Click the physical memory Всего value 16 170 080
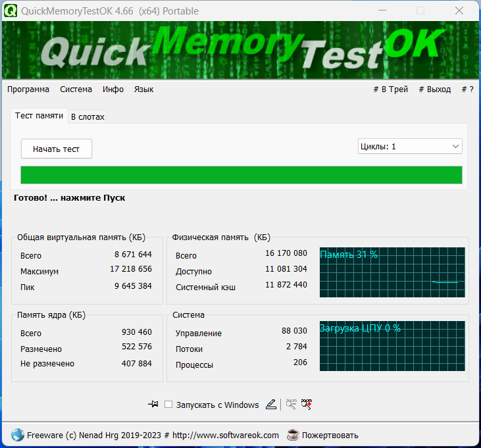 pos(286,253)
